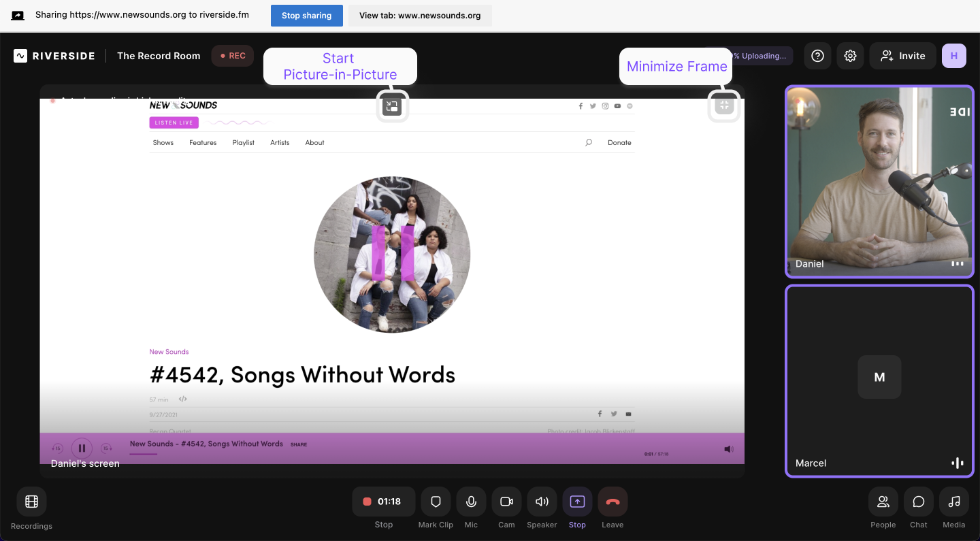
Task: Click the Spotify icon in site header
Action: click(x=630, y=106)
